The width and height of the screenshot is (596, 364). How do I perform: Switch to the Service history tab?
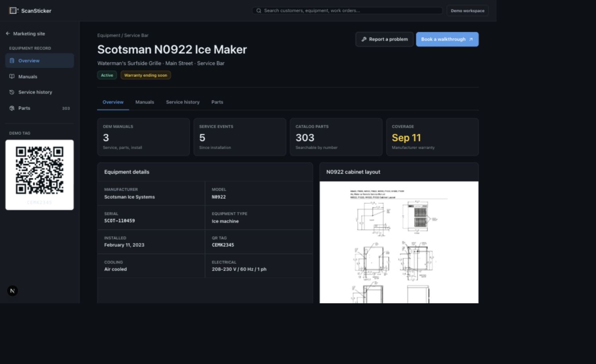point(183,102)
